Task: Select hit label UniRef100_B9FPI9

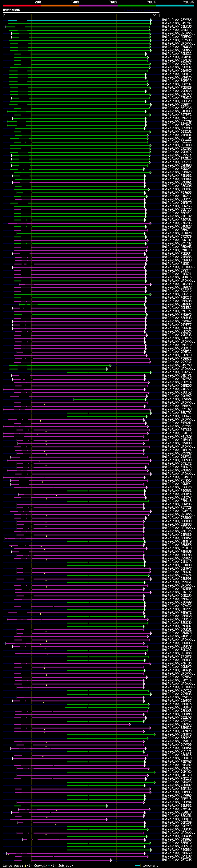Action: click(x=177, y=81)
